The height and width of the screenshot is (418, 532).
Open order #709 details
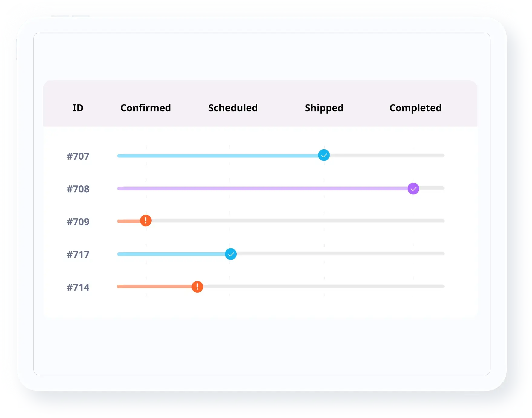coord(78,222)
